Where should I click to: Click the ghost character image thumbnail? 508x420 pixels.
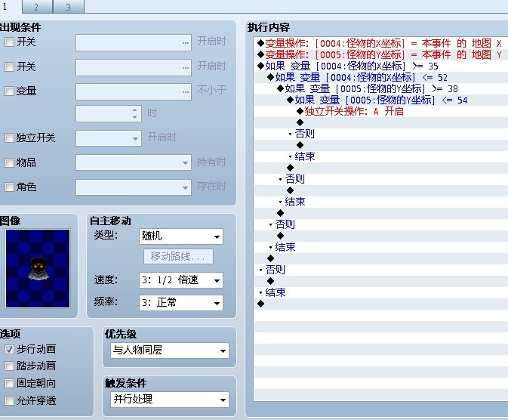coord(38,268)
